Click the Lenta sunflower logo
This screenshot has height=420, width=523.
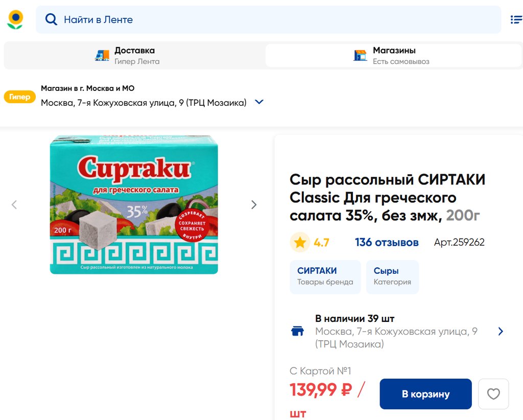pyautogui.click(x=15, y=19)
